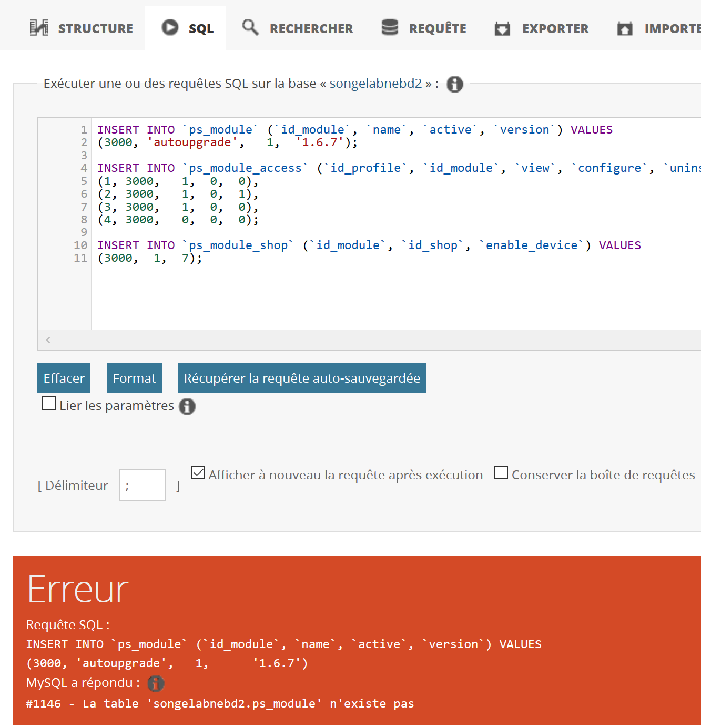Click Récupérer la requête auto-sauvegardée

point(302,378)
